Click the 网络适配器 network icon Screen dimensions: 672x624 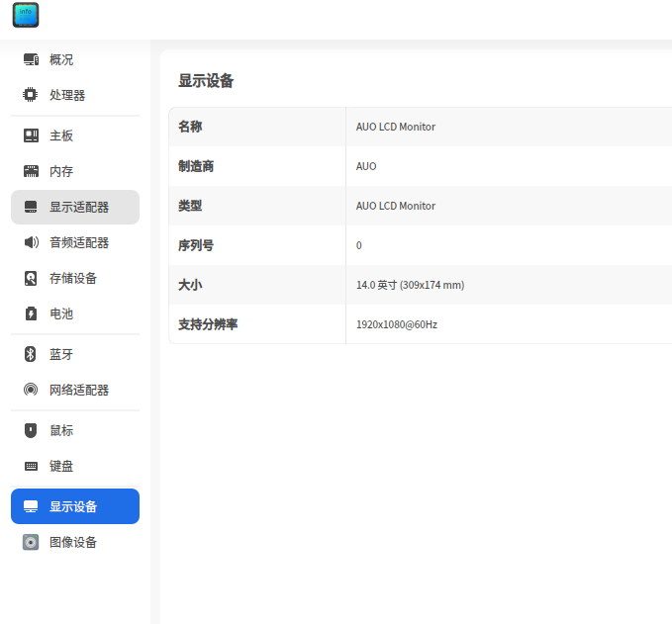31,390
